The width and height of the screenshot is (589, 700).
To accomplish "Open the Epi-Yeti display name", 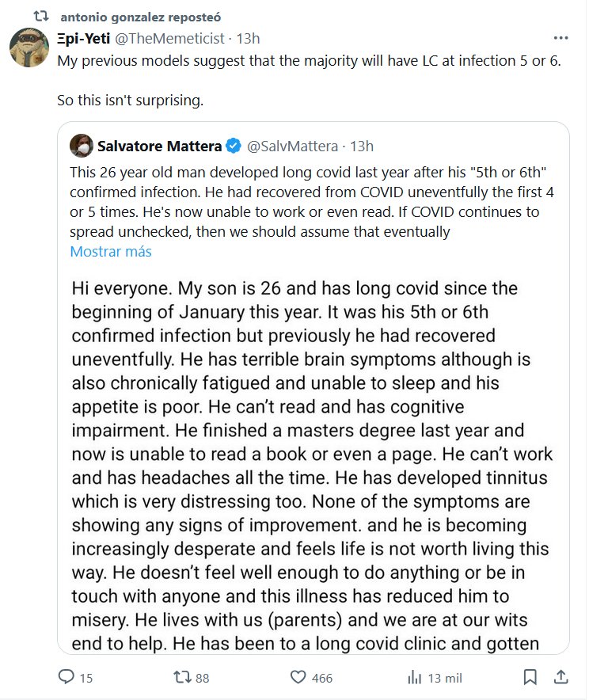I will [x=85, y=38].
